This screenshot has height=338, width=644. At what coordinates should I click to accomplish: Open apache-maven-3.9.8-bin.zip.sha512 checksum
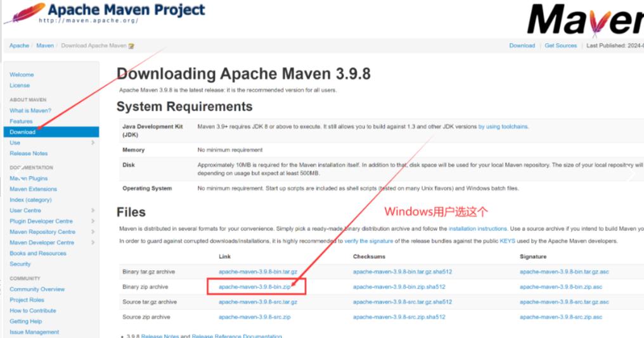399,287
